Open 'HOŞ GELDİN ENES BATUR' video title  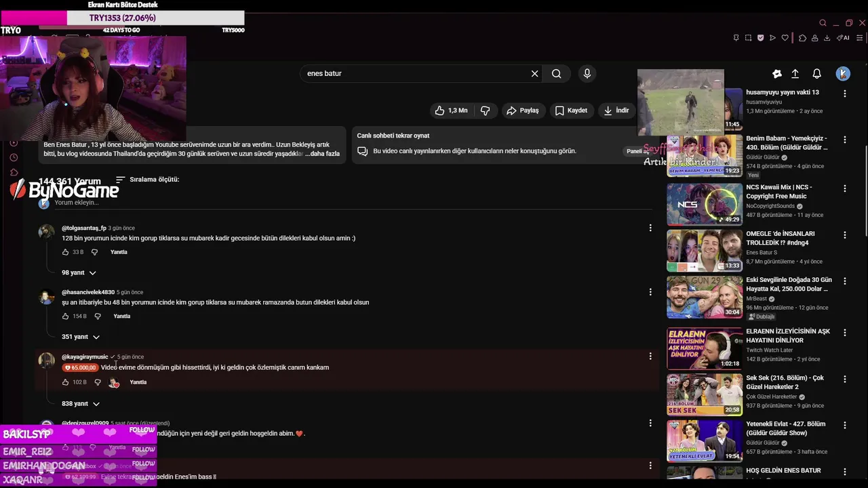783,470
